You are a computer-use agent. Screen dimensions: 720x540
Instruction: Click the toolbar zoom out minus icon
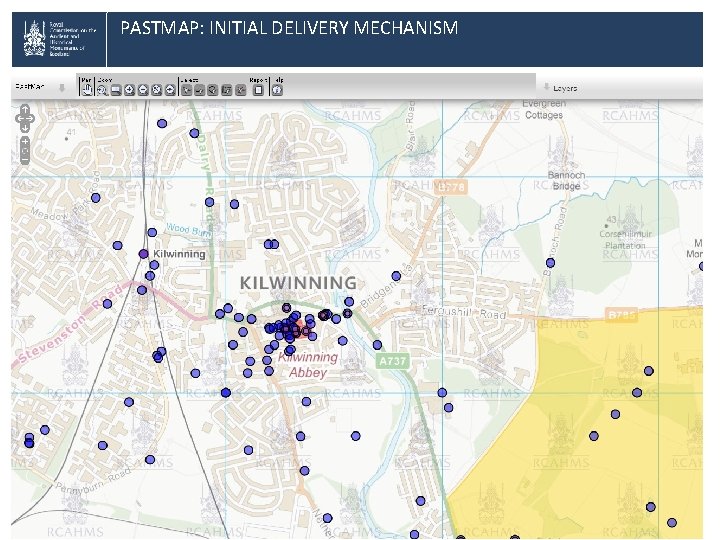click(143, 90)
